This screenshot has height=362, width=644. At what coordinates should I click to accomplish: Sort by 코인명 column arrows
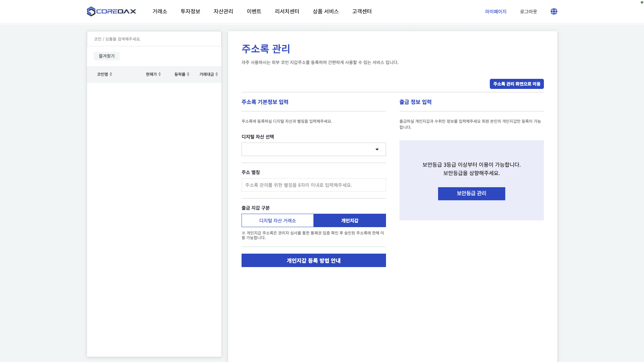(111, 74)
